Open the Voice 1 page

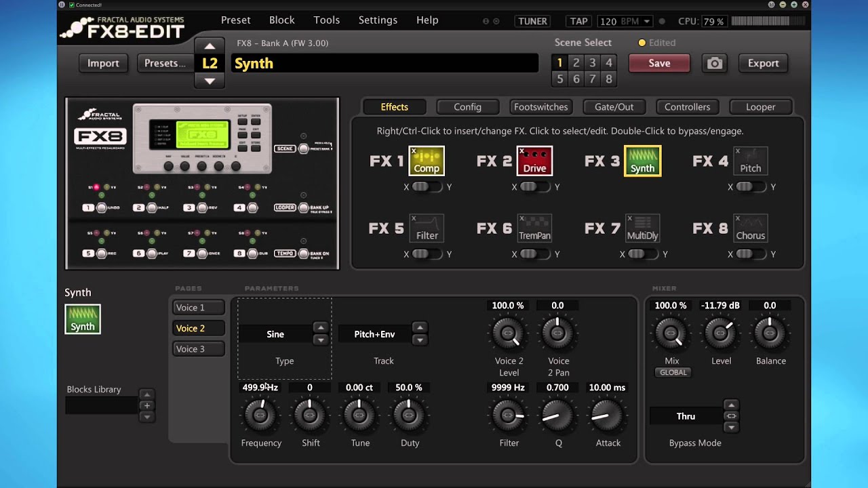click(198, 308)
